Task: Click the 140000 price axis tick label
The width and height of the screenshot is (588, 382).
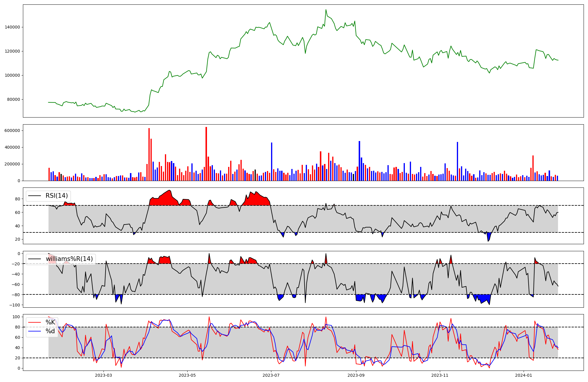Action: click(x=12, y=27)
